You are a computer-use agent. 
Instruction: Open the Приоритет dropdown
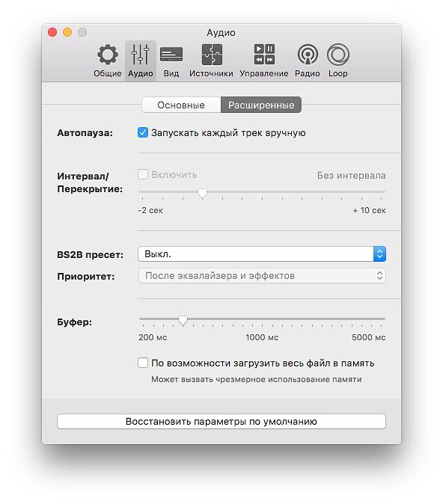pos(262,276)
